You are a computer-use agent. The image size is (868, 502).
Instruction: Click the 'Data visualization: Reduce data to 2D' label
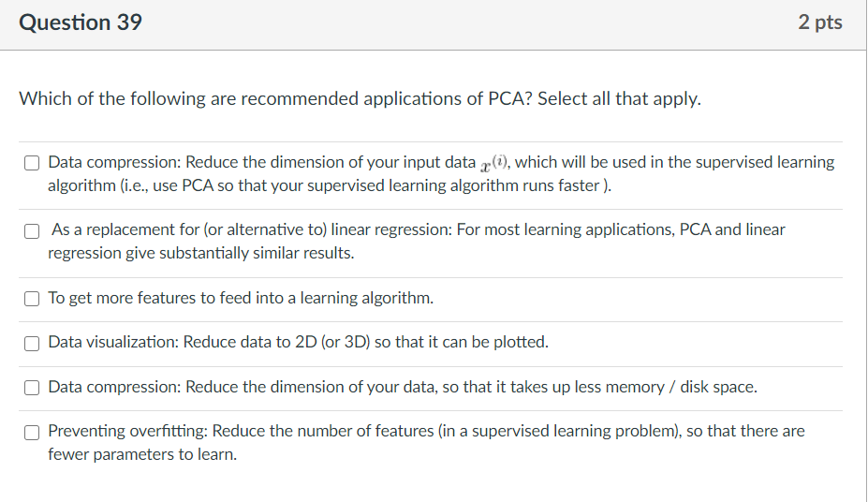299,342
